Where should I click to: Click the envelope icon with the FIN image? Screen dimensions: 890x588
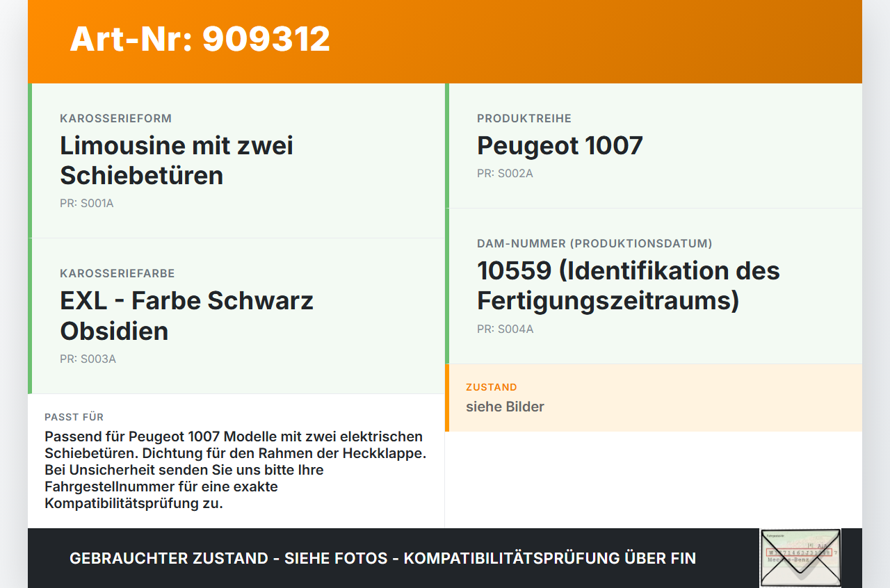800,558
